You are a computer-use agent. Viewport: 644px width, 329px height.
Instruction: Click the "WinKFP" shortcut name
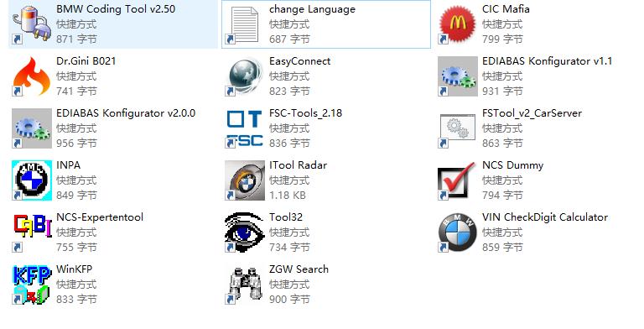[x=74, y=269]
